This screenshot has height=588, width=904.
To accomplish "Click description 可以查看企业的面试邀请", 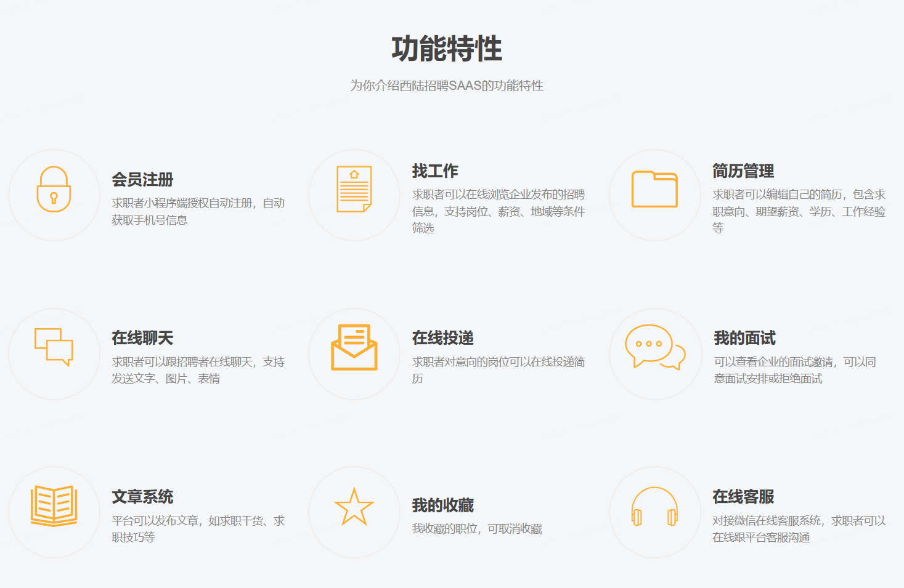I will click(795, 370).
